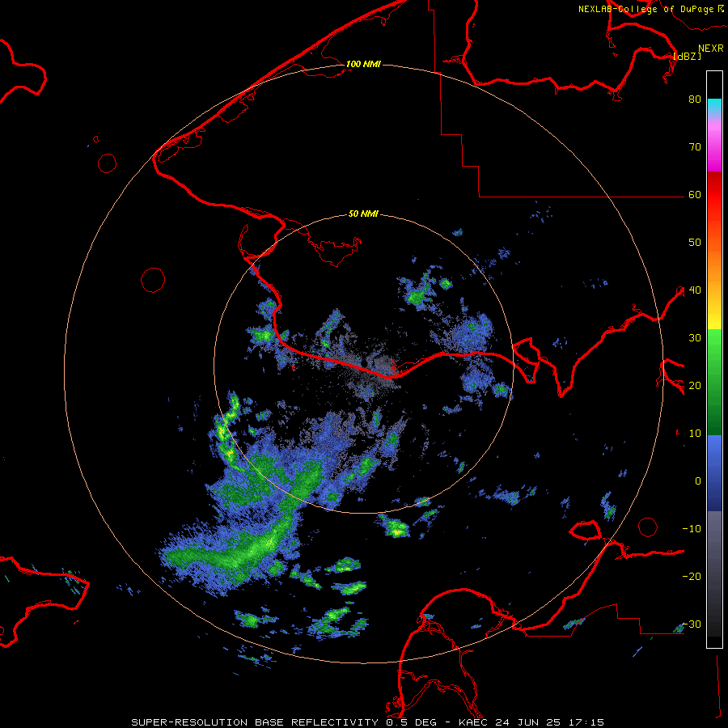Click the [dBZ] unit label
Screen dimensions: 728x728
click(687, 56)
